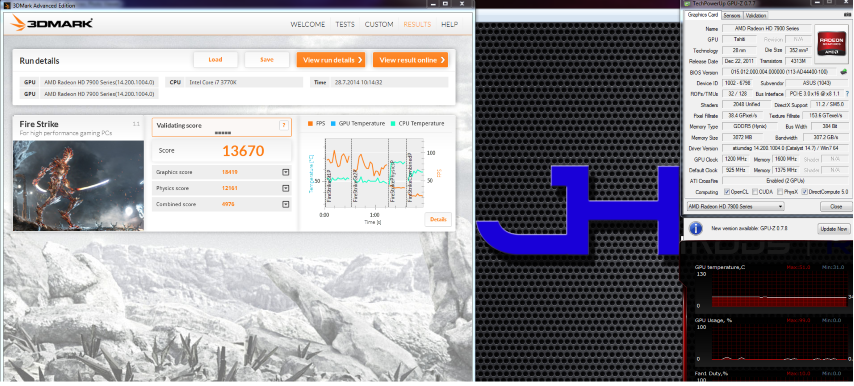Click the blue info icon for new version
This screenshot has height=386, width=854.
pos(696,228)
